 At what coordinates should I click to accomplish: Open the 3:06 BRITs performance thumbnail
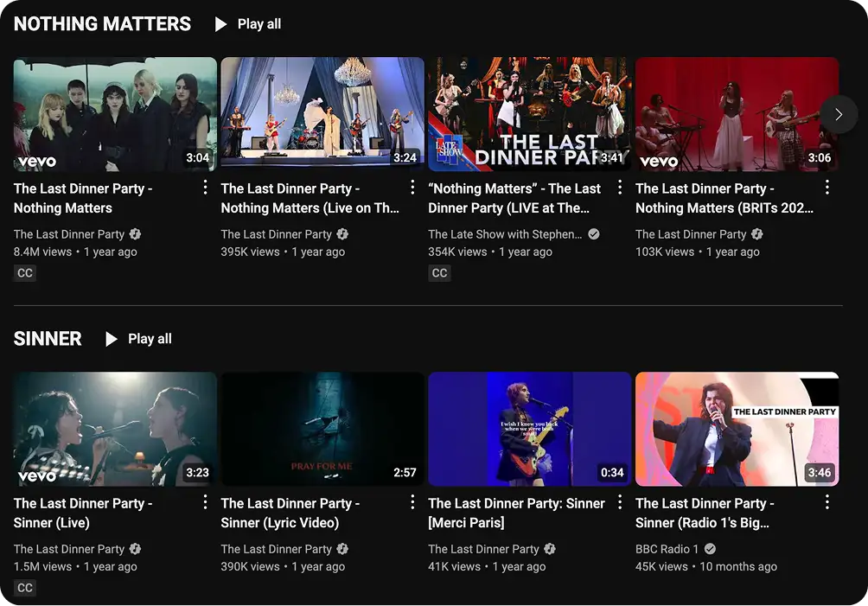point(737,115)
